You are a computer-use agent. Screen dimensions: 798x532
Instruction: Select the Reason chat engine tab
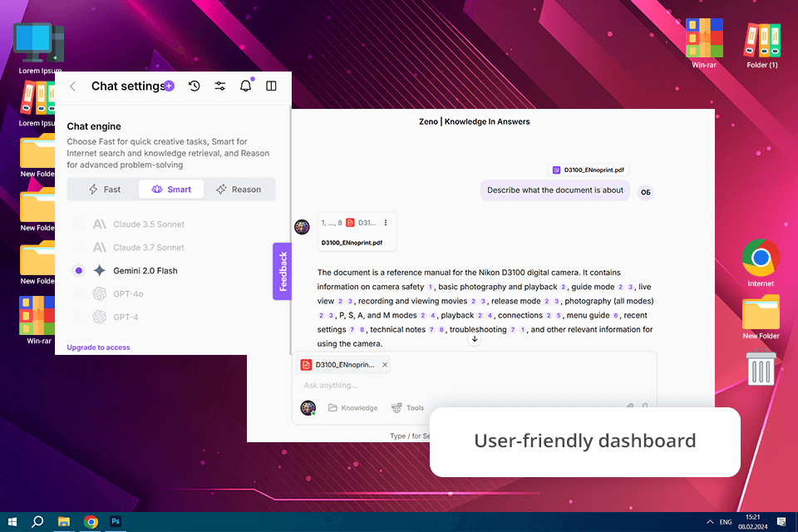coord(239,190)
